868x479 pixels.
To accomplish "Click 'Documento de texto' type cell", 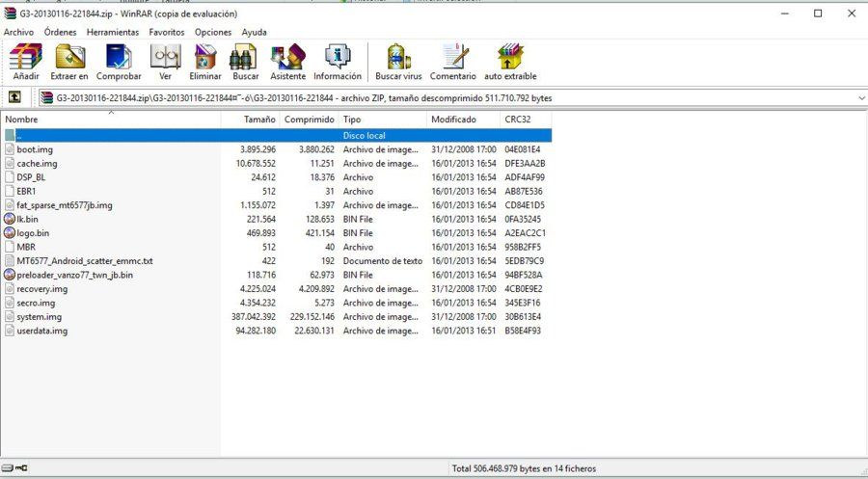I will coord(383,261).
